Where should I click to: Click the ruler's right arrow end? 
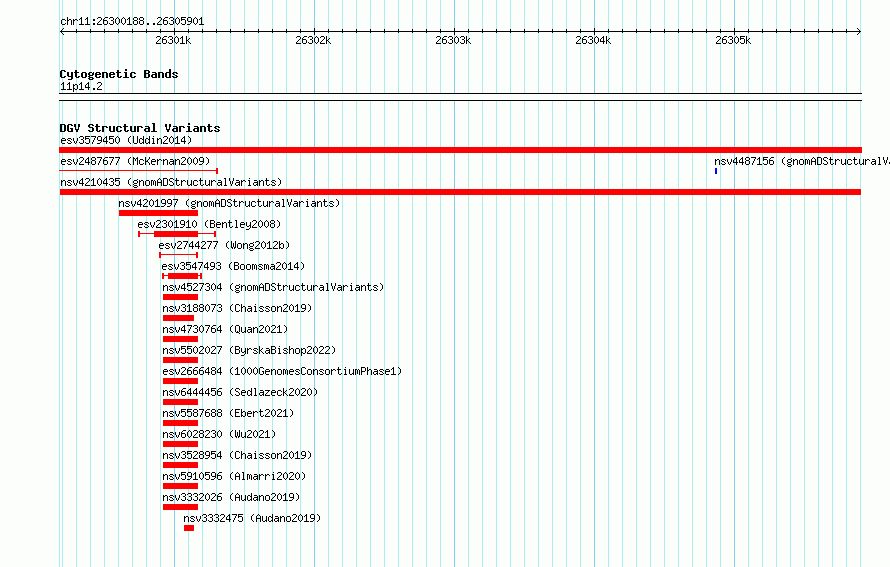[x=859, y=32]
